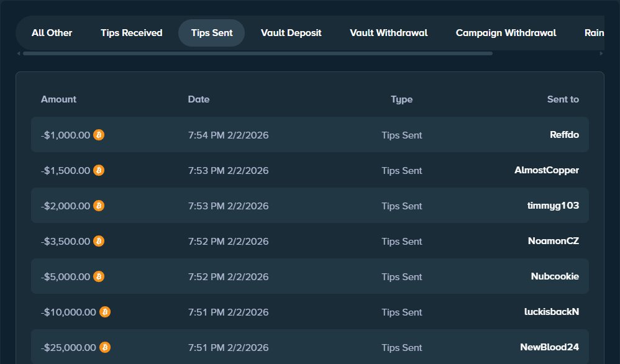The image size is (620, 364).
Task: Open the Vault Deposit tab
Action: tap(291, 33)
